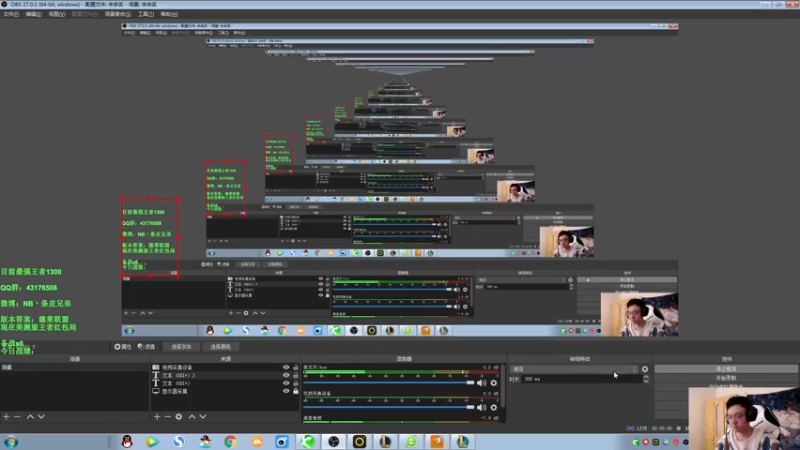The image size is (800, 450).
Task: Open source properties gear in Sources toolbar
Action: coord(179,417)
